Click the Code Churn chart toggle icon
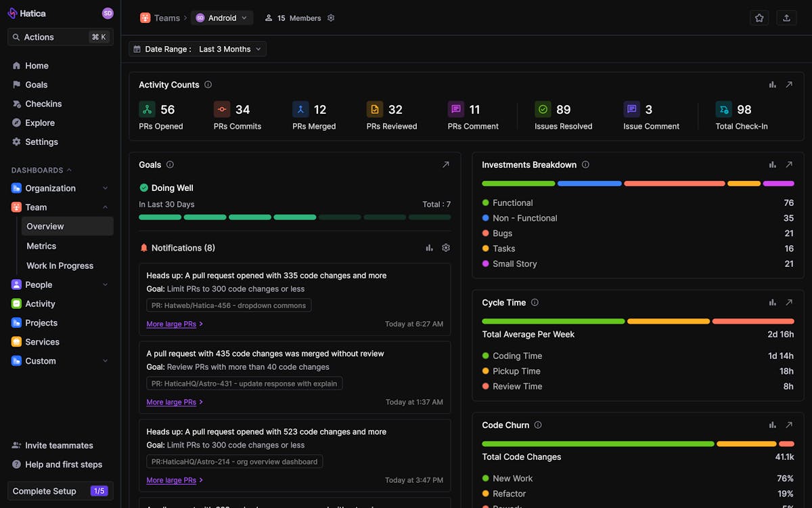The width and height of the screenshot is (812, 508). (772, 425)
